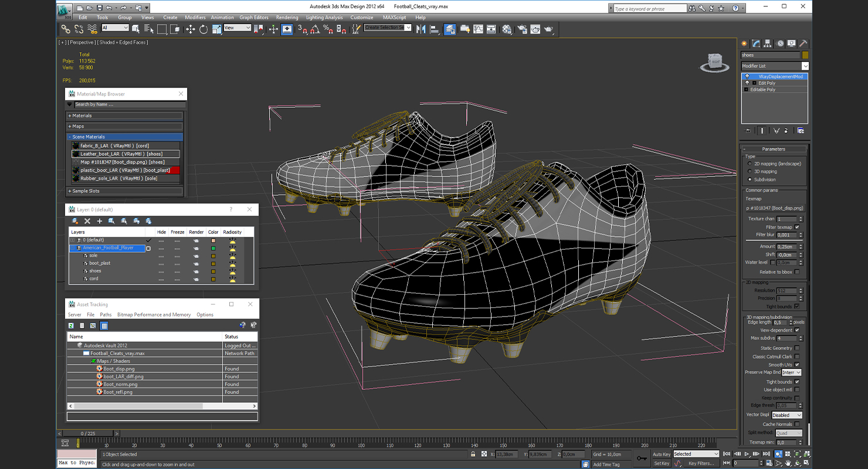The width and height of the screenshot is (868, 469).
Task: Open the Material Editor icon
Action: tap(506, 29)
